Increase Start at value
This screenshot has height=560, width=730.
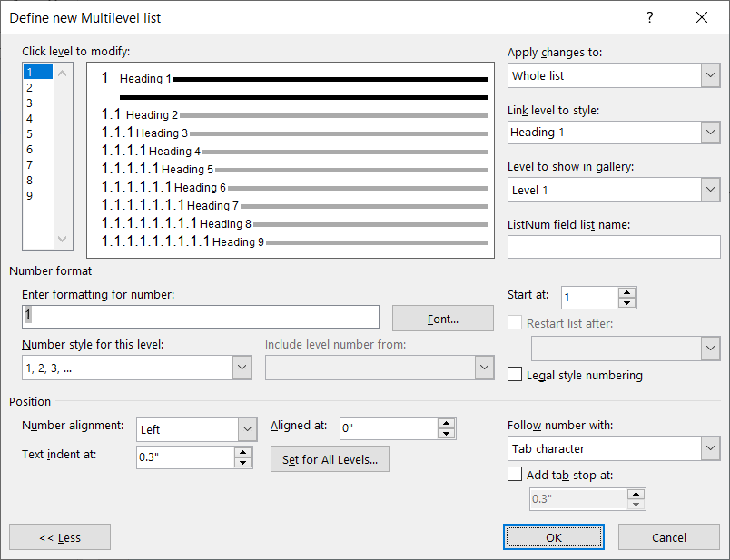[x=627, y=293]
